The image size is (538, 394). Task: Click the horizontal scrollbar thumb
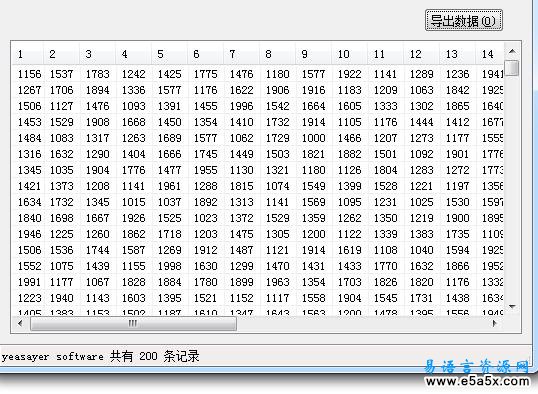(x=133, y=323)
